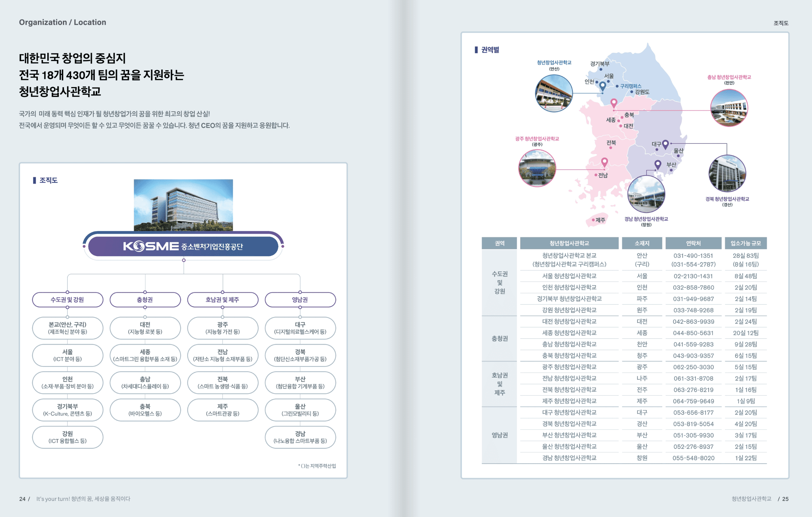
Task: Click the 경남 창원 campus circular photo
Action: pos(646,194)
